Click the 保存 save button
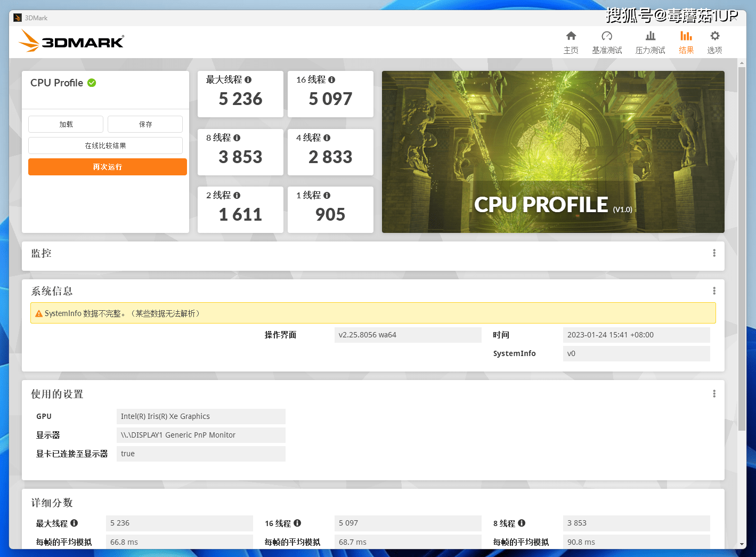This screenshot has width=756, height=557. [145, 124]
